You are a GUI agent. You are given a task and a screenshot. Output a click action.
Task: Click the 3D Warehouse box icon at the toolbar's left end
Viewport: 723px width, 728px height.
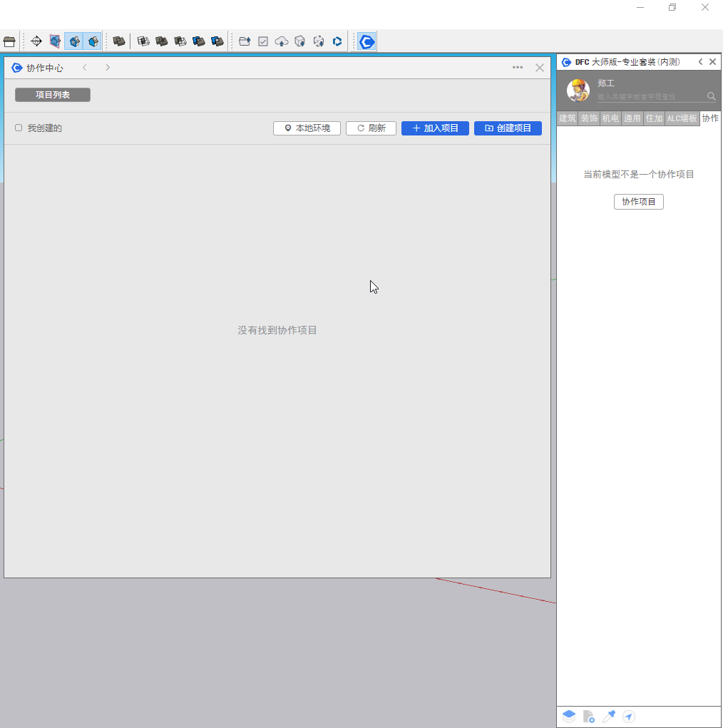click(x=9, y=41)
